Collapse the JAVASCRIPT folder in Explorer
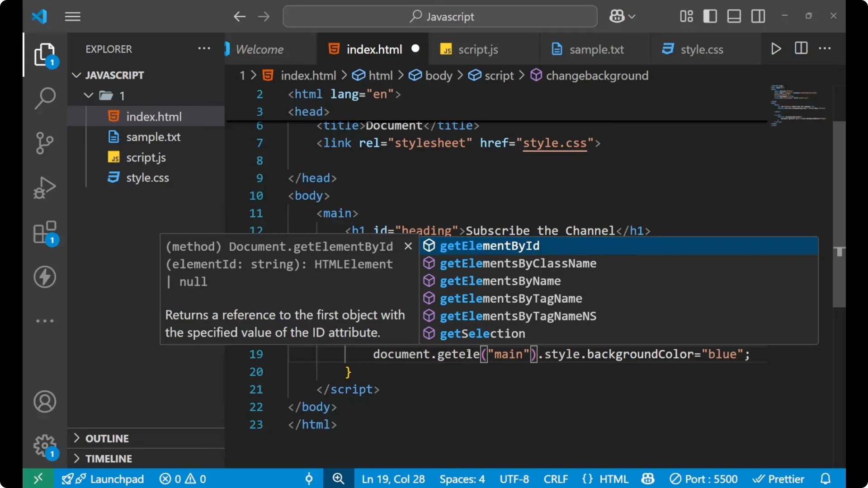 [x=76, y=75]
